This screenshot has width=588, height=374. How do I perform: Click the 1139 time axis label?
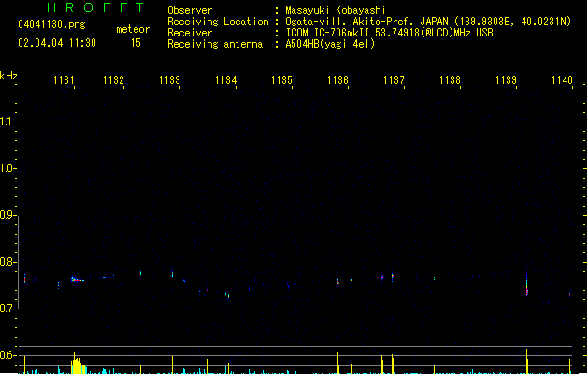[506, 80]
